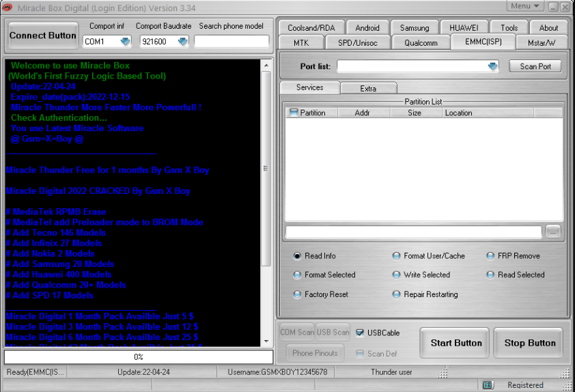This screenshot has width=575, height=392.
Task: Click the Partition column header checkbox icon
Action: tap(294, 113)
